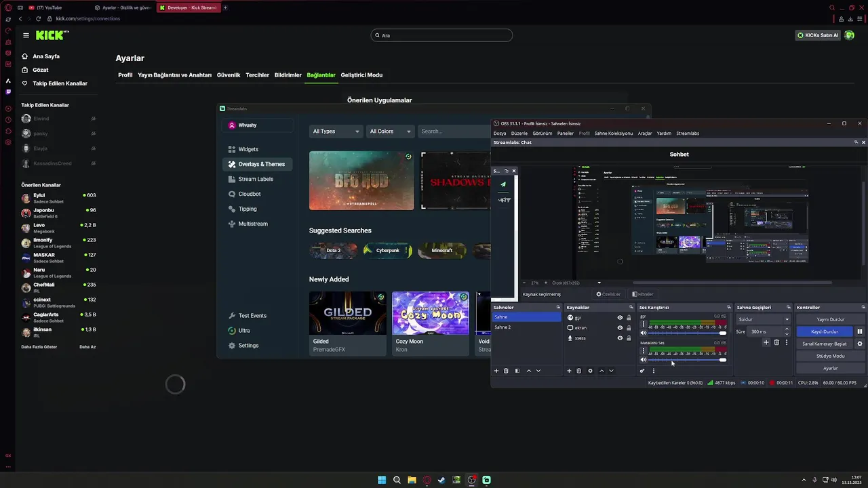Image resolution: width=868 pixels, height=488 pixels.
Task: Open the Dosya menu in OBS
Action: pyautogui.click(x=500, y=134)
